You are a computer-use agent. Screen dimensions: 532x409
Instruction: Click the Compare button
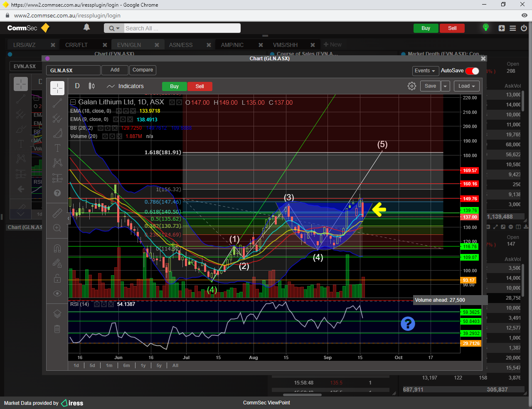point(143,70)
